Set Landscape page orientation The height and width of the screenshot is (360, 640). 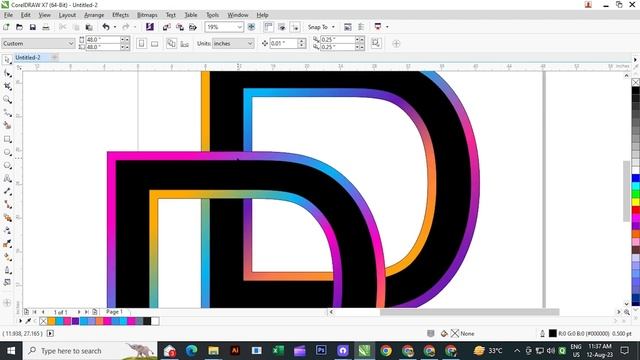155,43
